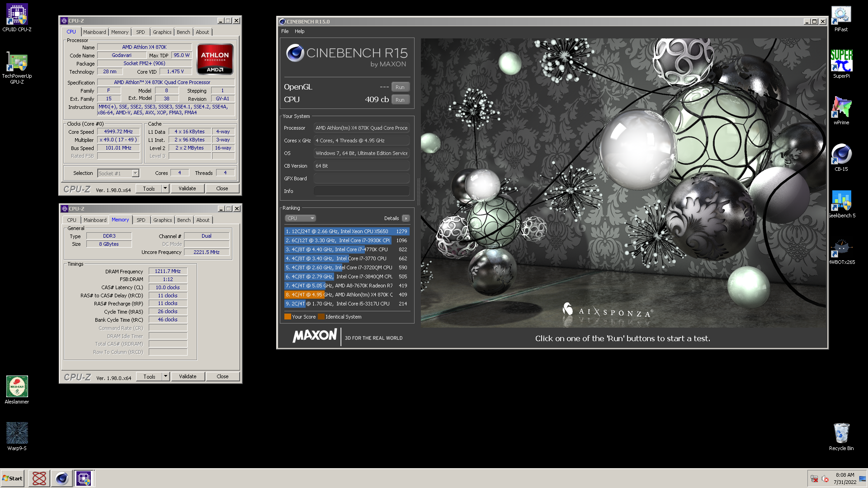Switch to Graphics tab in Memory CPU-Z window
Viewport: 868px width, 488px height.
[x=162, y=220]
